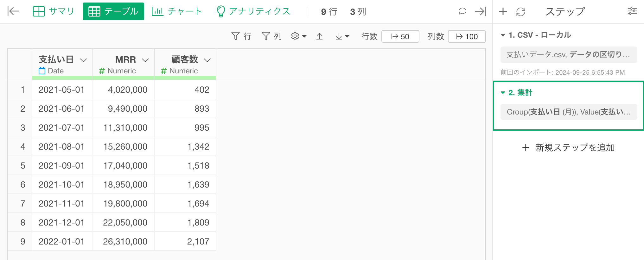Open the Group(支払い日 (月)) summarize step
Viewport: 644px width, 260px height.
[x=569, y=112]
